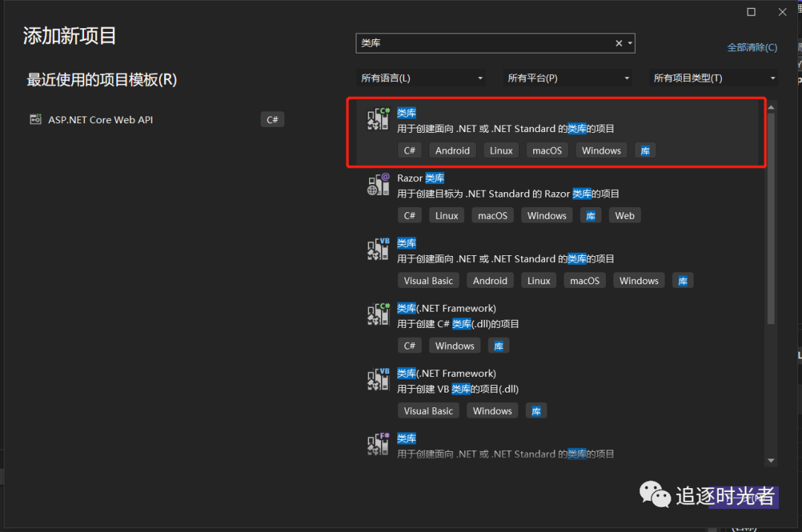Select the C# 类库(.NET Framework) template icon

[379, 315]
